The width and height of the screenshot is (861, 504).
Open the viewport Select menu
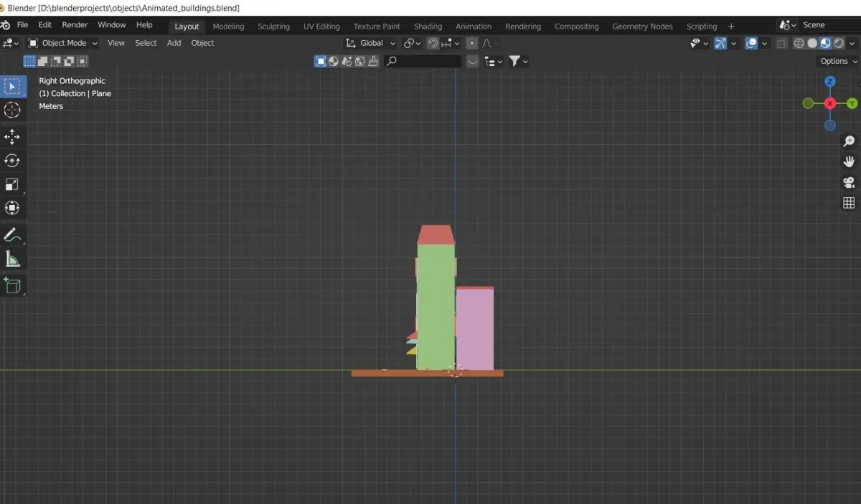click(146, 43)
